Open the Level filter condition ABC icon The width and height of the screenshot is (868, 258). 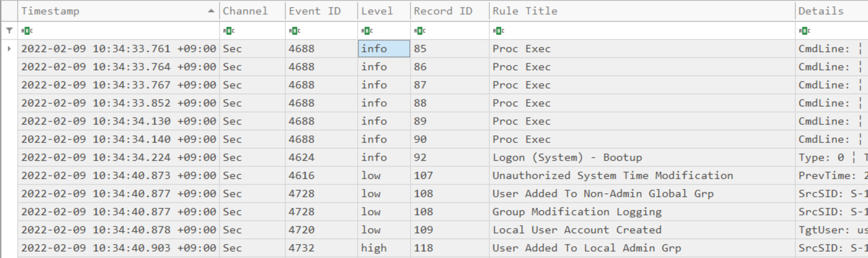click(x=367, y=31)
